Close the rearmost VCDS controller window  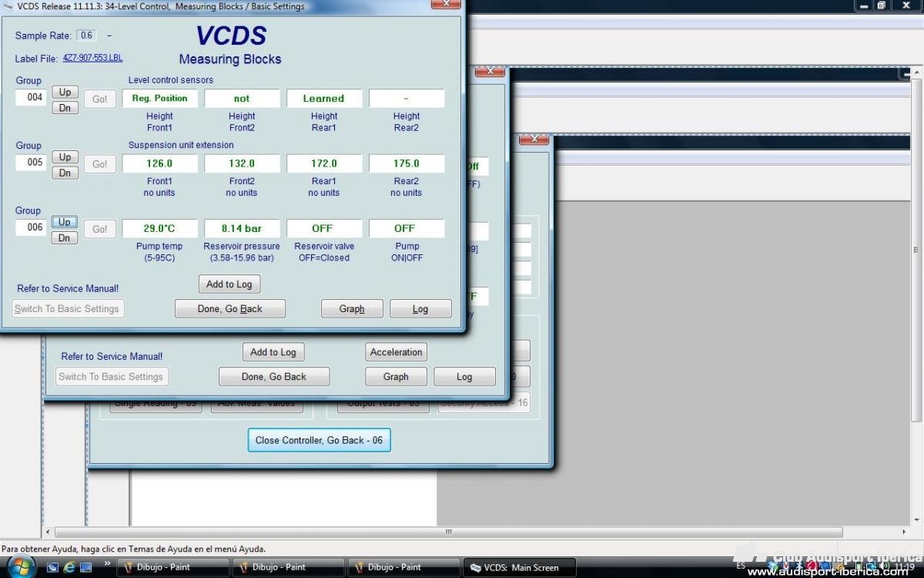(x=534, y=139)
